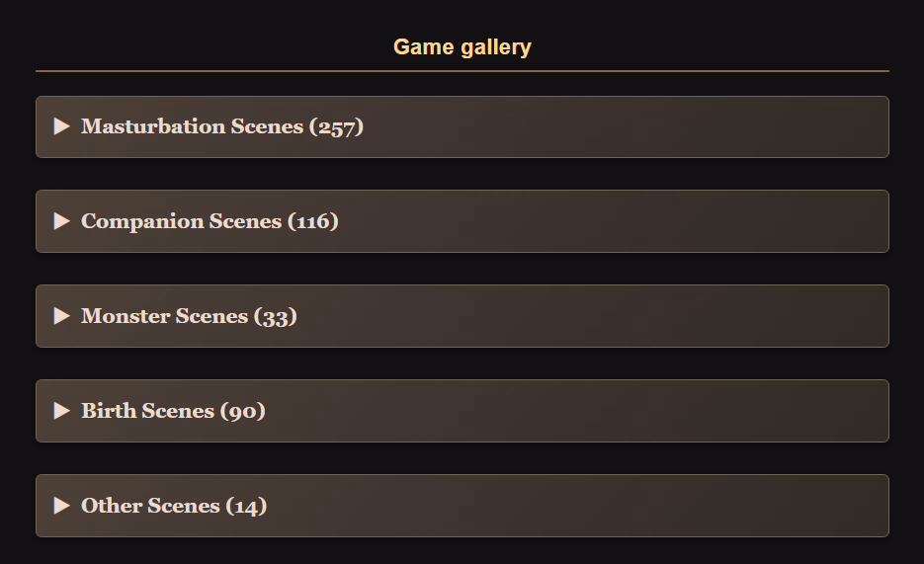This screenshot has height=564, width=924.
Task: Click the "Masturbation Scenes" section title text
Action: 192,126
